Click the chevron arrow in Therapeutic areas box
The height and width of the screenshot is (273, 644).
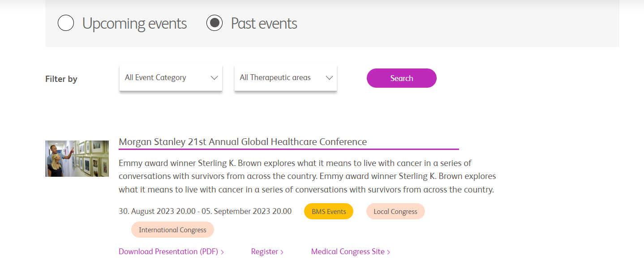tap(329, 78)
